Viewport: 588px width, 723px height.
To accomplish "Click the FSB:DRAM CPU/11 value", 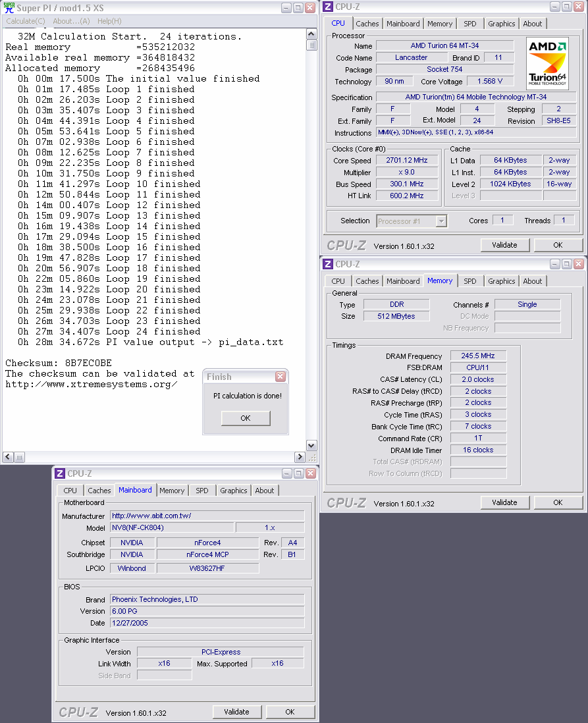I will 478,367.
